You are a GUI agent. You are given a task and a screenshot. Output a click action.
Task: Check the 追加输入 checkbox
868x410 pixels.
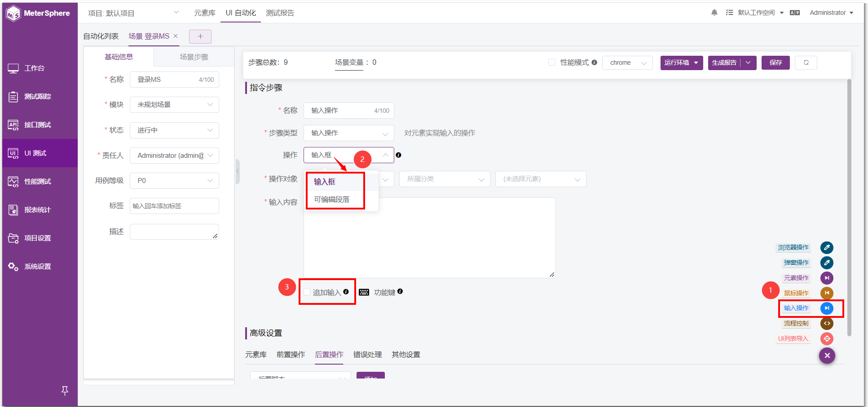pyautogui.click(x=307, y=292)
